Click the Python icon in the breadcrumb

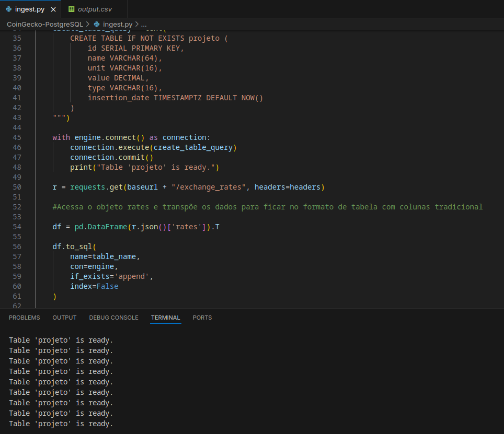97,25
